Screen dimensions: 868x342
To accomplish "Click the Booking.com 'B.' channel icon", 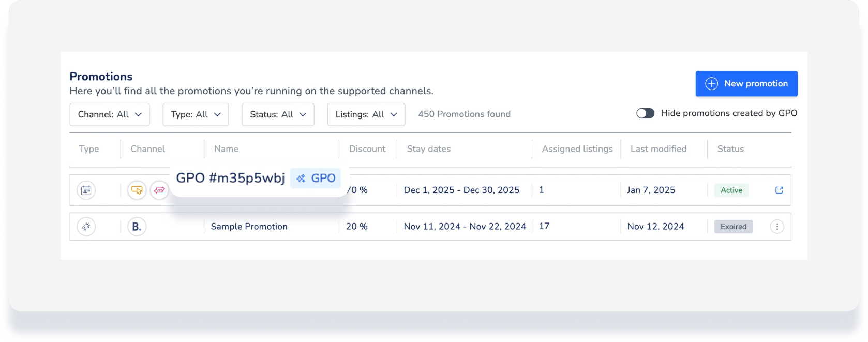I will [137, 227].
